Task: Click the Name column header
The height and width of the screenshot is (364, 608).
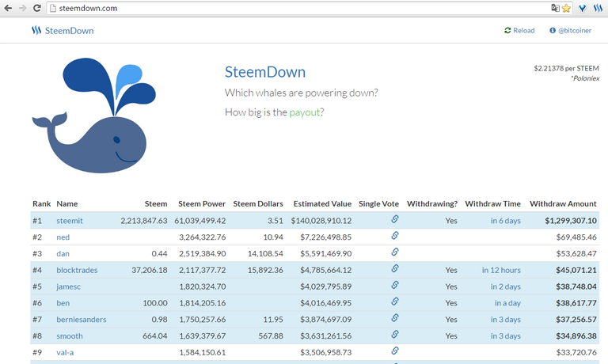Action: point(67,204)
